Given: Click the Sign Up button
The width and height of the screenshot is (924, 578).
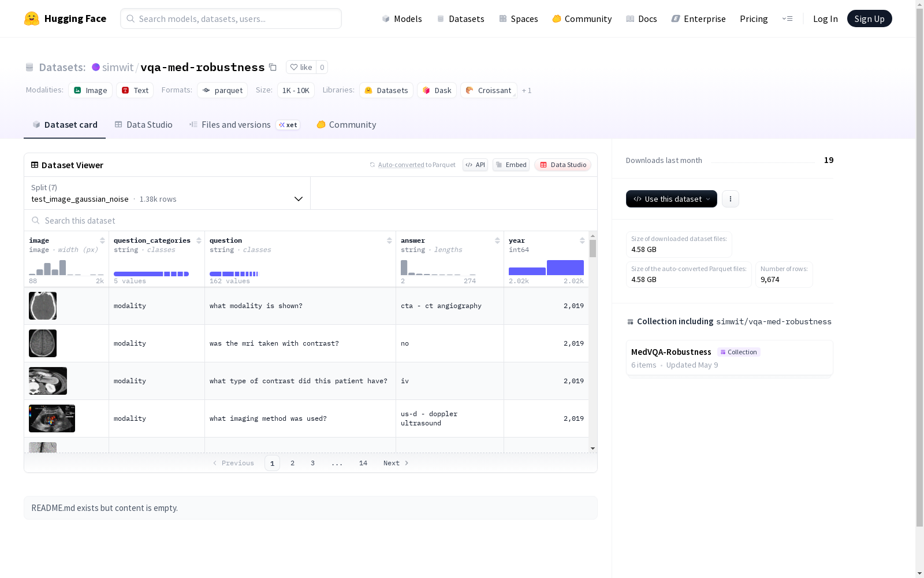Looking at the screenshot, I should (x=869, y=18).
